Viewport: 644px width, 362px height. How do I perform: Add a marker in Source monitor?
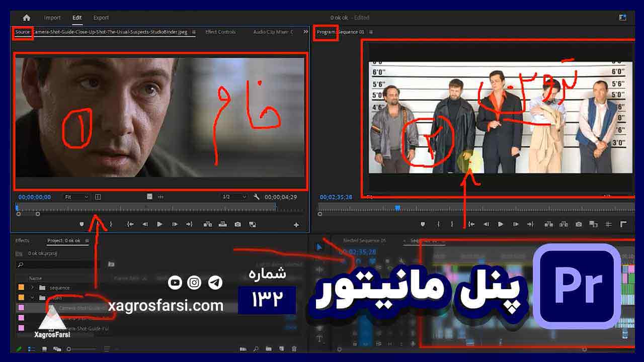pos(82,224)
